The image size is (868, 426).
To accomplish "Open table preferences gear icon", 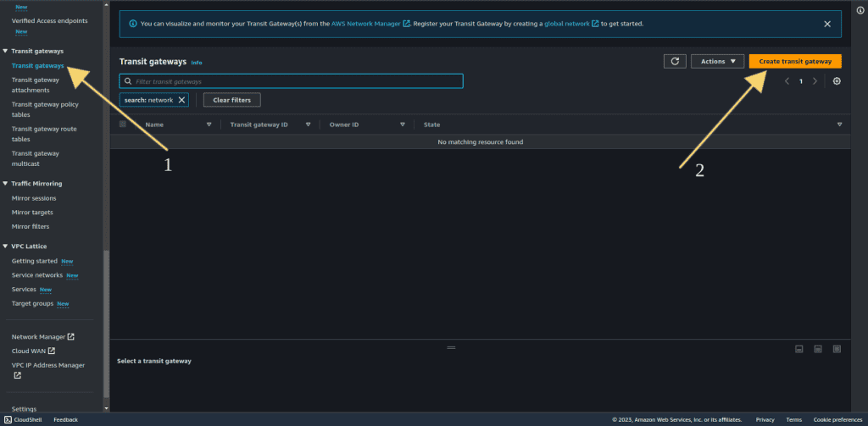I will 837,81.
